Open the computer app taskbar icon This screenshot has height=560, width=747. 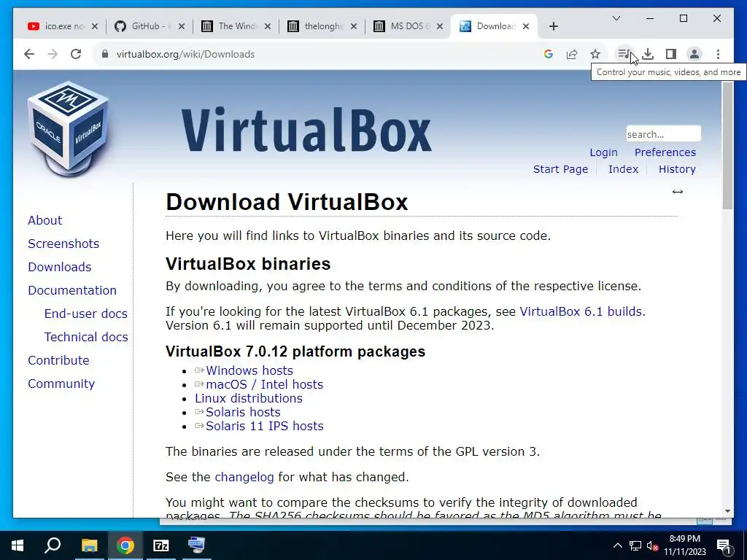pyautogui.click(x=196, y=545)
